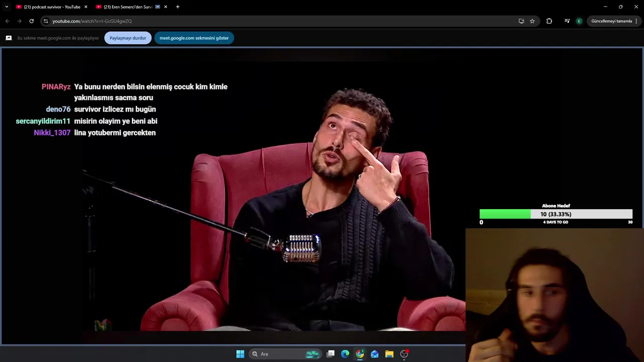Open the Chrome three-dot menu
The image size is (644, 362).
[637, 21]
